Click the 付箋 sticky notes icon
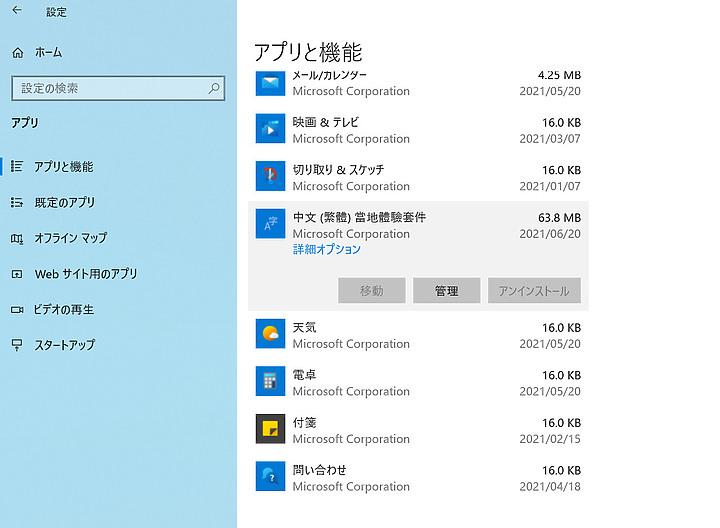This screenshot has height=528, width=720. [270, 429]
